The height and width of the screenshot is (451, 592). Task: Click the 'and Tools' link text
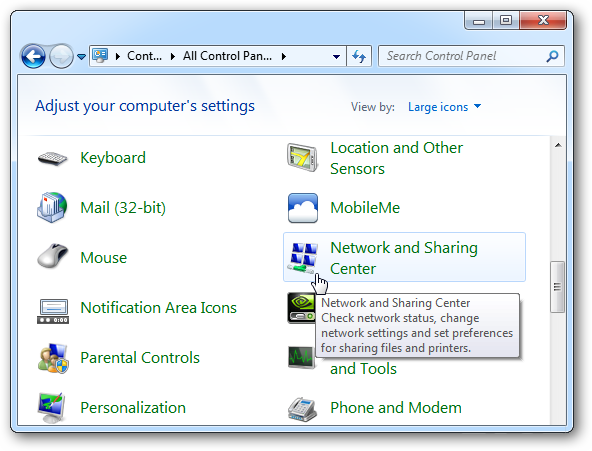[x=363, y=369]
